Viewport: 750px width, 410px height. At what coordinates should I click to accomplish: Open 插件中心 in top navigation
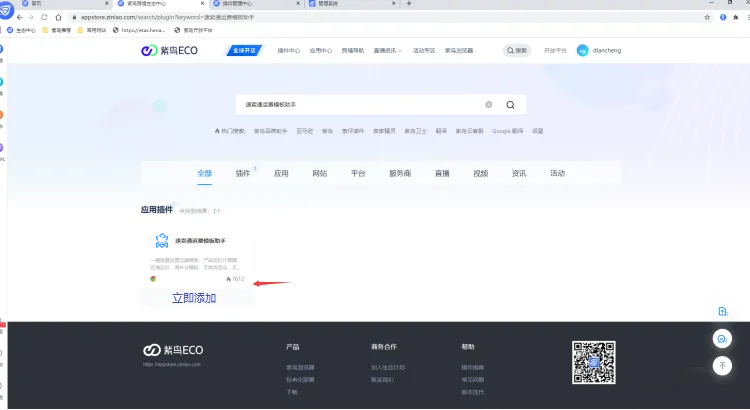coord(289,50)
